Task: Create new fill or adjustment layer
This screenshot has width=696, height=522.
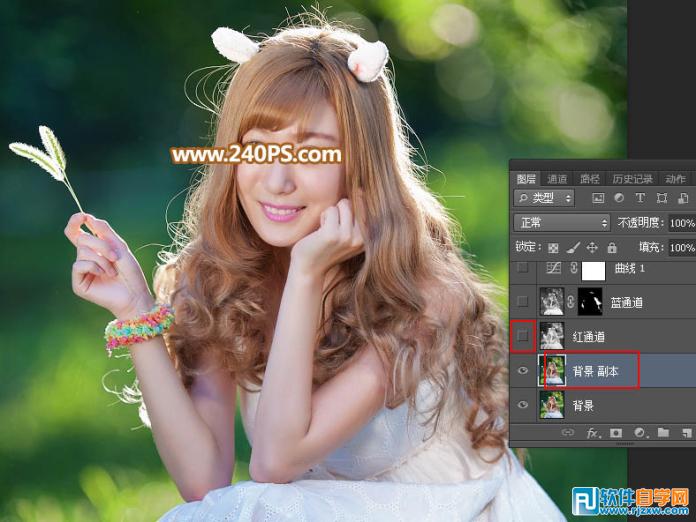Action: (640, 432)
